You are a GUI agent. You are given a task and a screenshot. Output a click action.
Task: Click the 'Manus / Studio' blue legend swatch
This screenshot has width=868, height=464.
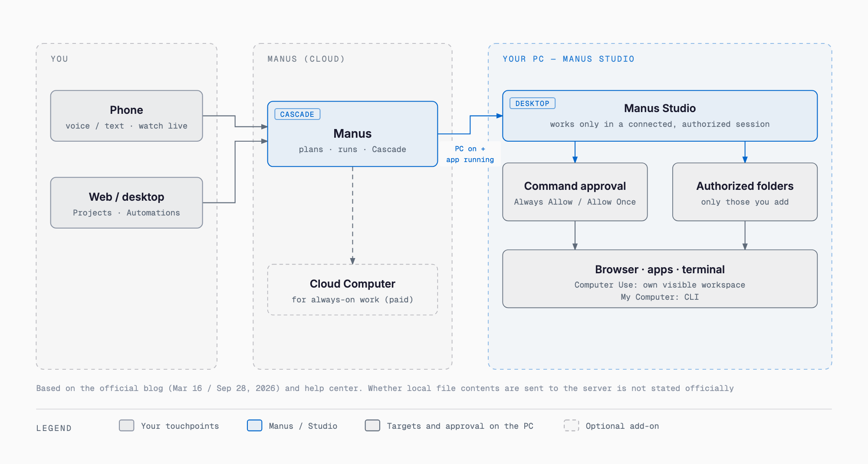tap(255, 425)
